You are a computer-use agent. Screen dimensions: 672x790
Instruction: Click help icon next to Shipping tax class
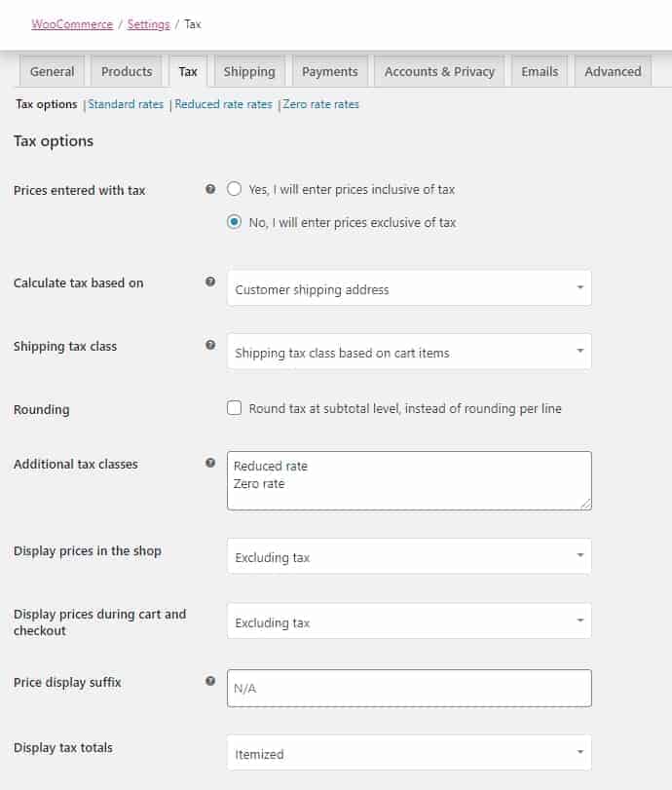(210, 345)
